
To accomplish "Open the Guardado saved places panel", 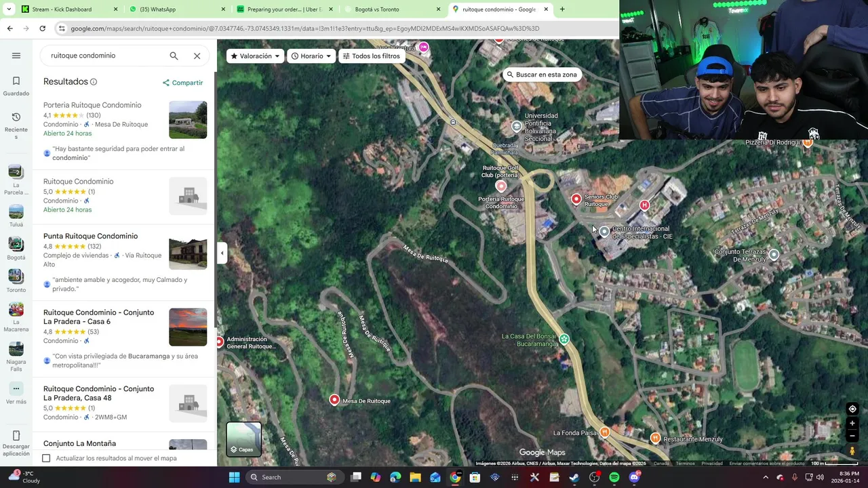I will coord(16,86).
